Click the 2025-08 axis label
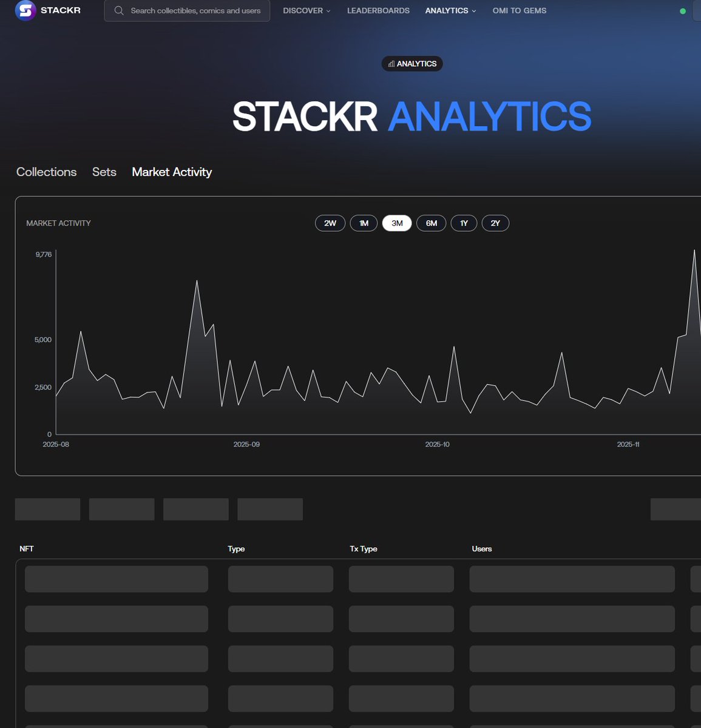 [x=56, y=444]
